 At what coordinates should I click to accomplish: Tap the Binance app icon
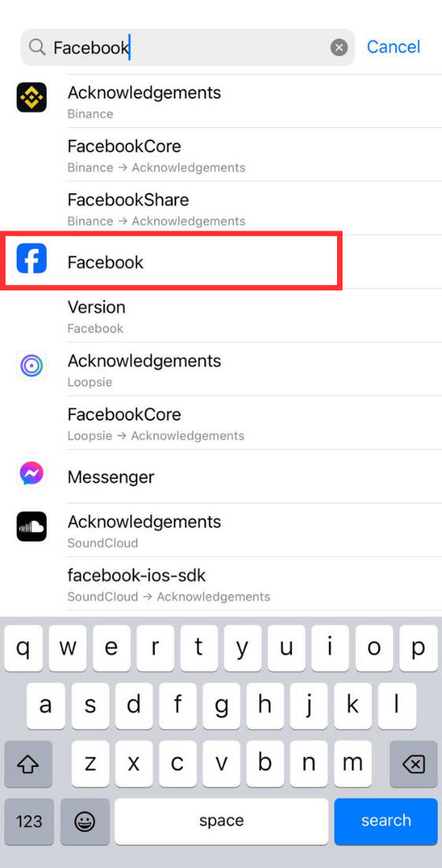pyautogui.click(x=32, y=97)
